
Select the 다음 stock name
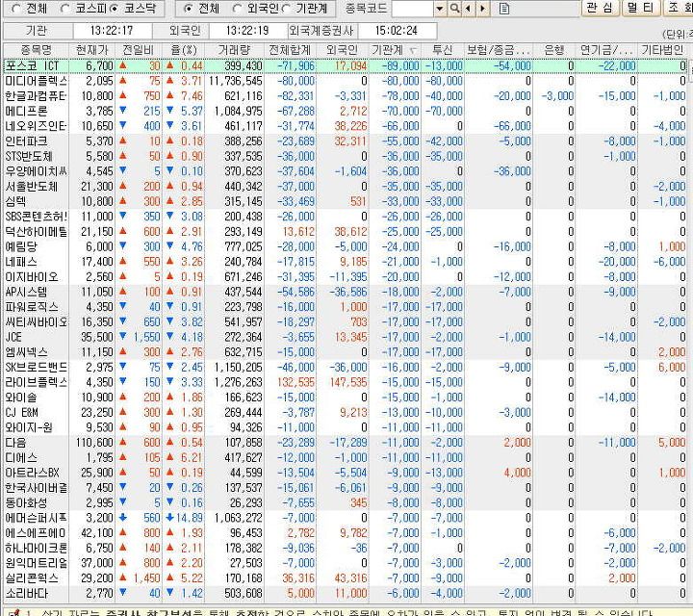(x=15, y=443)
